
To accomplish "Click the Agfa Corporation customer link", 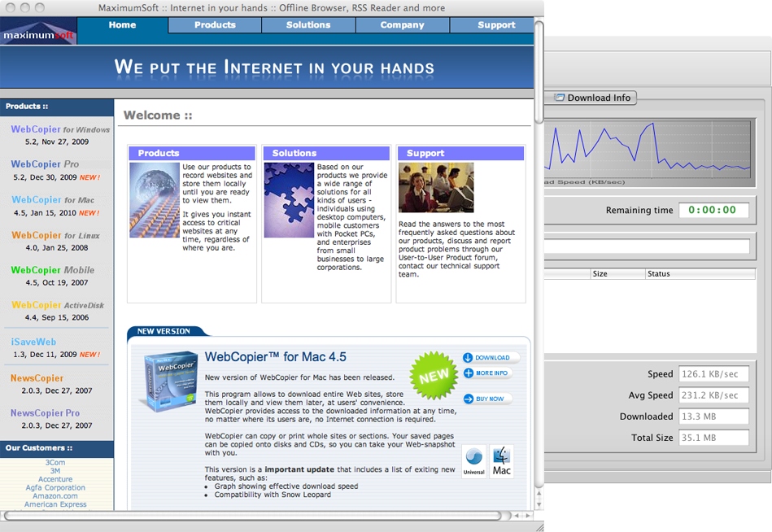I will point(55,488).
